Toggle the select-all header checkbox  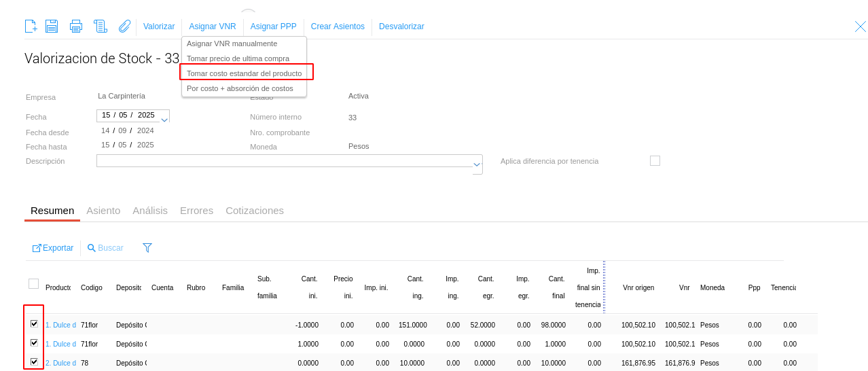click(x=33, y=283)
